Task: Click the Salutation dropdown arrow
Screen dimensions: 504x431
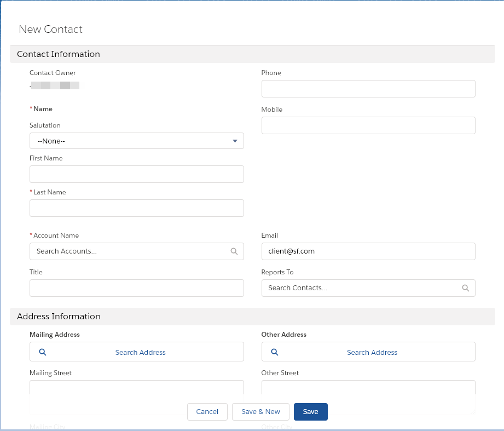Action: coord(235,141)
